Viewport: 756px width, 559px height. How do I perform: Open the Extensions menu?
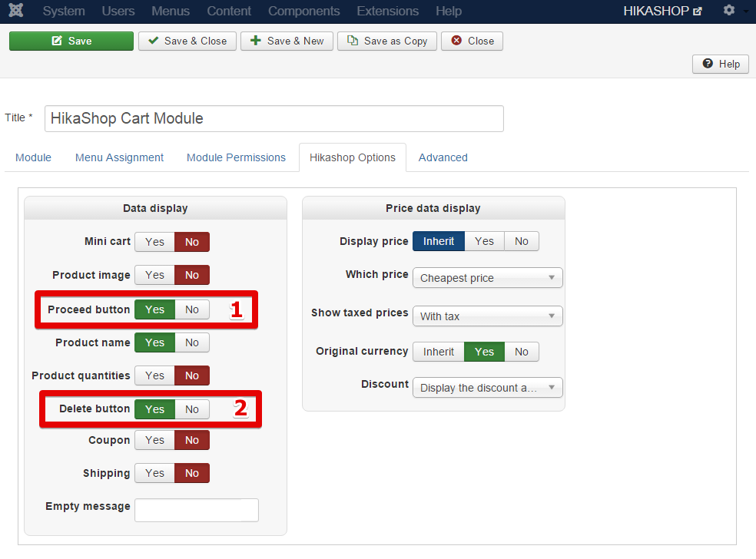point(388,11)
